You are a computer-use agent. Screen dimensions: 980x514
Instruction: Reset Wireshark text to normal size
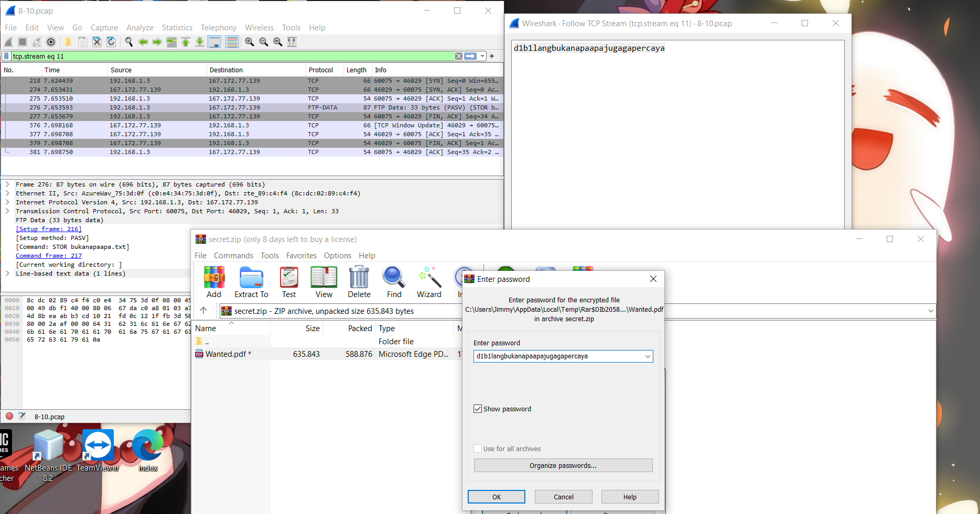(278, 42)
